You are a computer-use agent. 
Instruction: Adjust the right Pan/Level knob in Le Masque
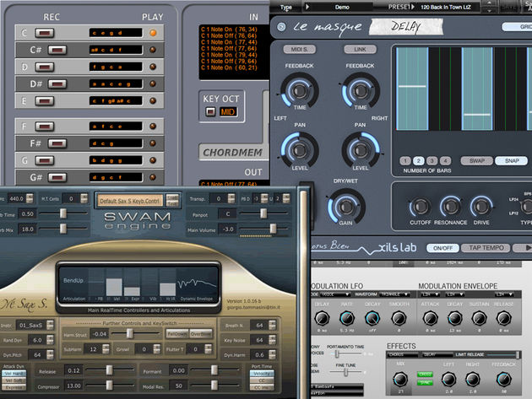(x=360, y=150)
